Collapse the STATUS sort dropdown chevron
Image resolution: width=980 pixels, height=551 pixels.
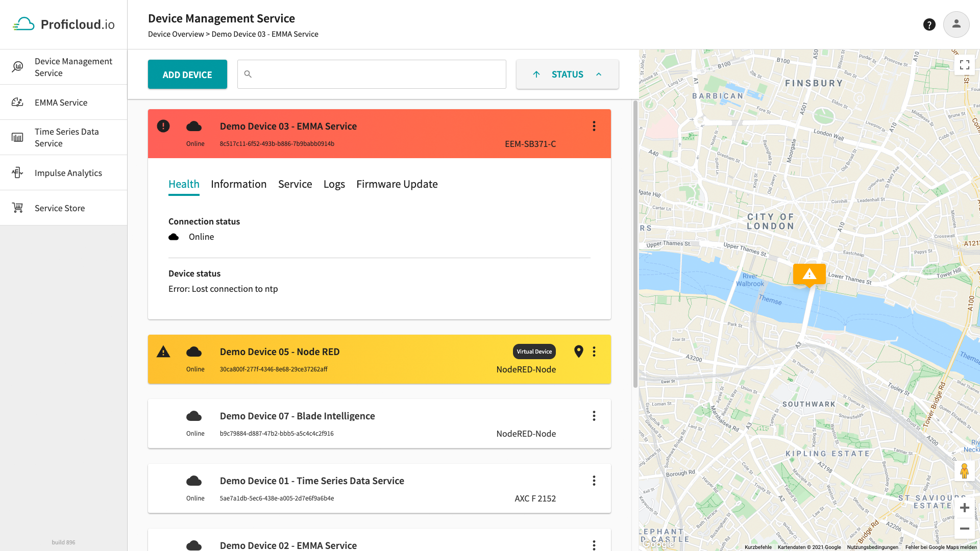click(599, 74)
